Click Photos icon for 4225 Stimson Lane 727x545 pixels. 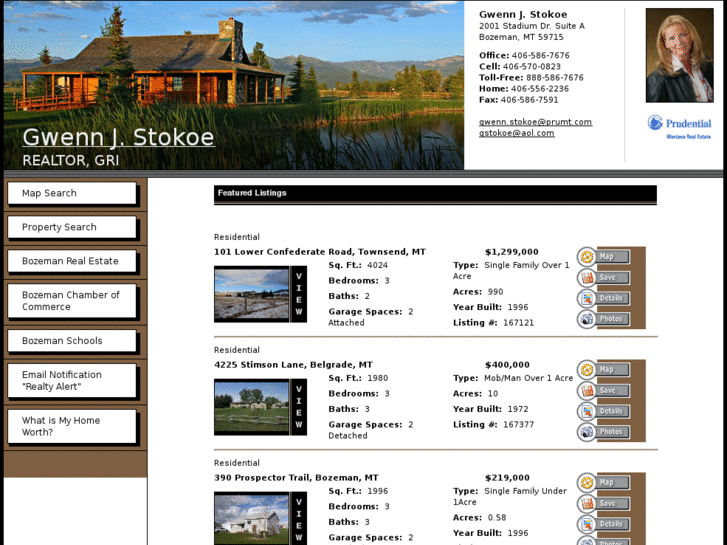(x=587, y=432)
